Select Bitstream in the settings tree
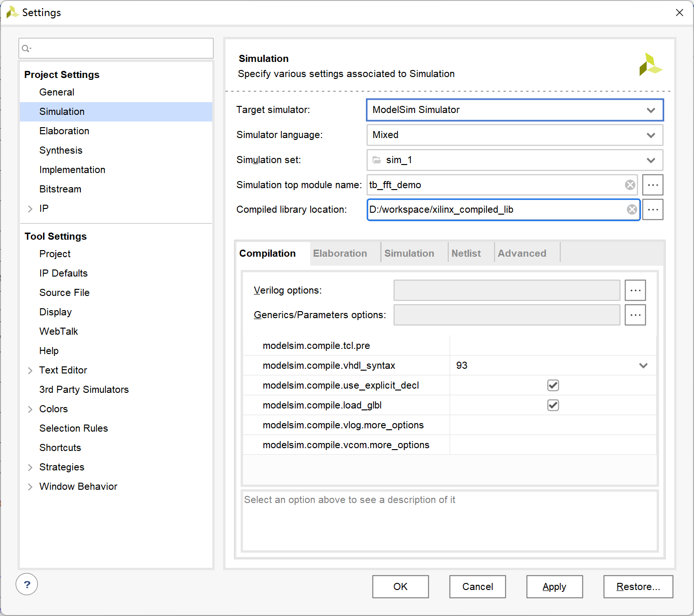Image resolution: width=694 pixels, height=616 pixels. pos(61,189)
